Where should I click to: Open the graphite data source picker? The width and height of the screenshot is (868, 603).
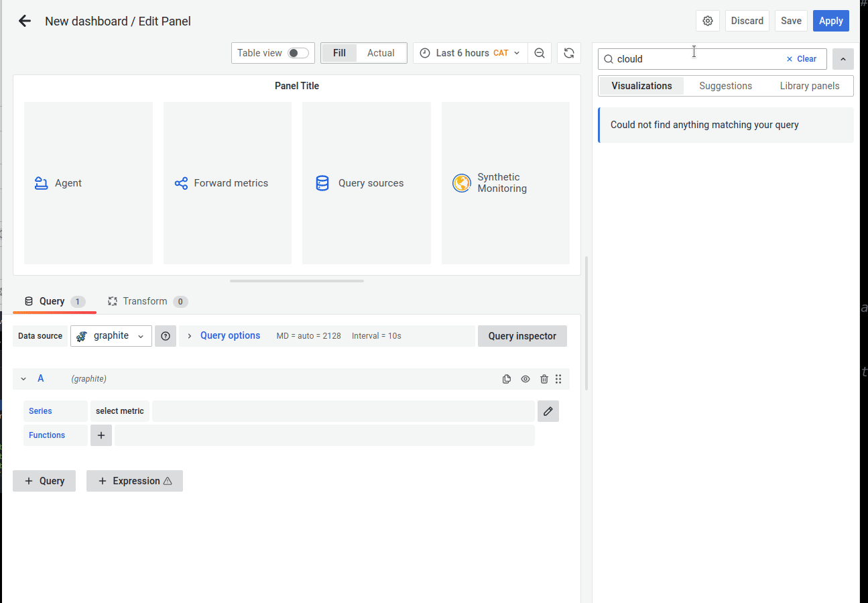click(x=111, y=335)
